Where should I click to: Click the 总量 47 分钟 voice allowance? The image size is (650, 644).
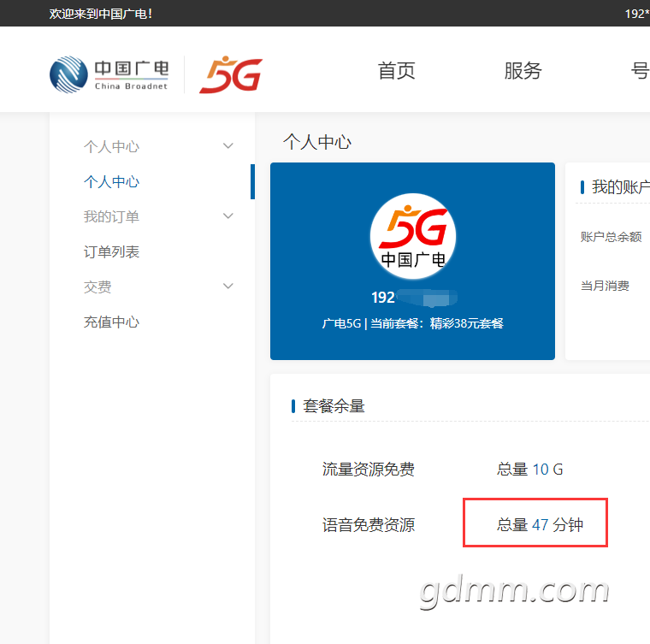pos(540,524)
